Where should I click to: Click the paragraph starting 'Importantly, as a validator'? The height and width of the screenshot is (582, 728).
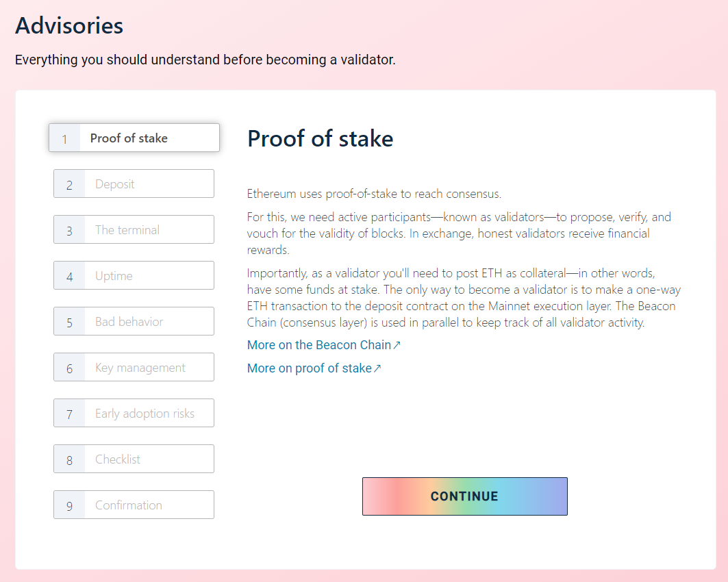464,297
